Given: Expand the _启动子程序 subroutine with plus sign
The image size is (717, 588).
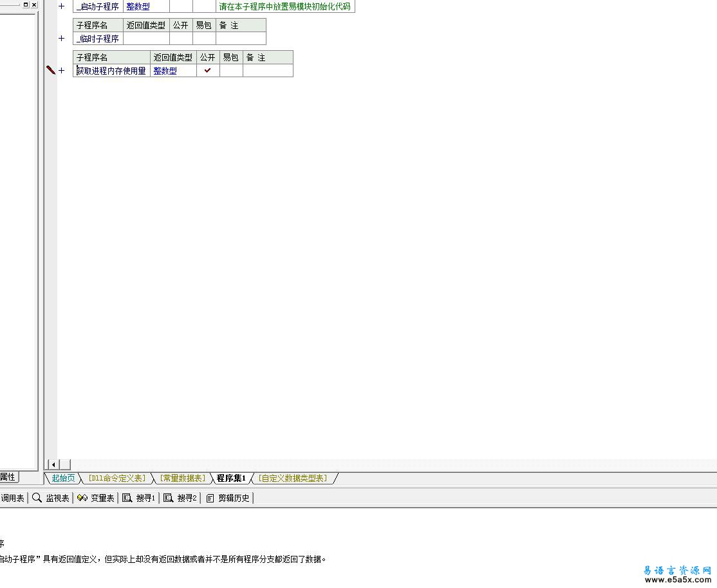Looking at the screenshot, I should 61,6.
